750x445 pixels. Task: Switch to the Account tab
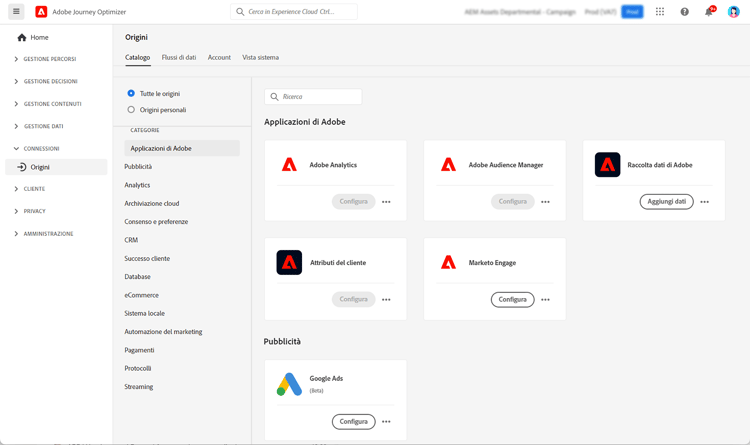pos(219,57)
